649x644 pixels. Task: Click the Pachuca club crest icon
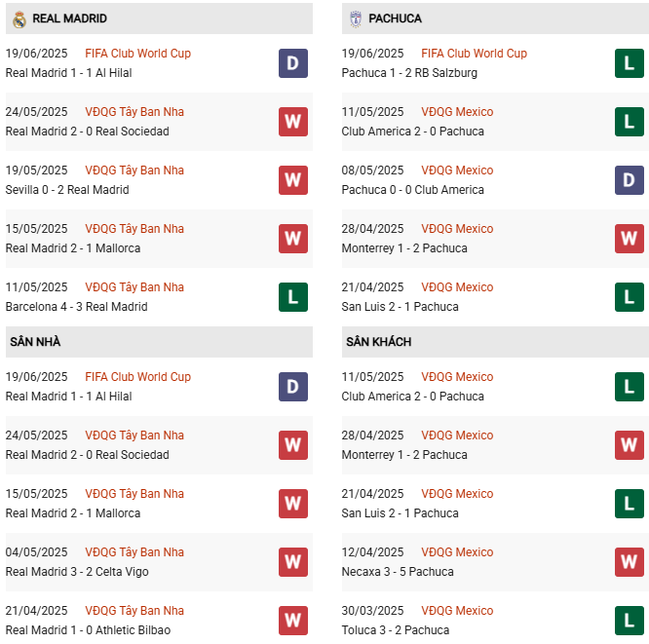(x=356, y=19)
